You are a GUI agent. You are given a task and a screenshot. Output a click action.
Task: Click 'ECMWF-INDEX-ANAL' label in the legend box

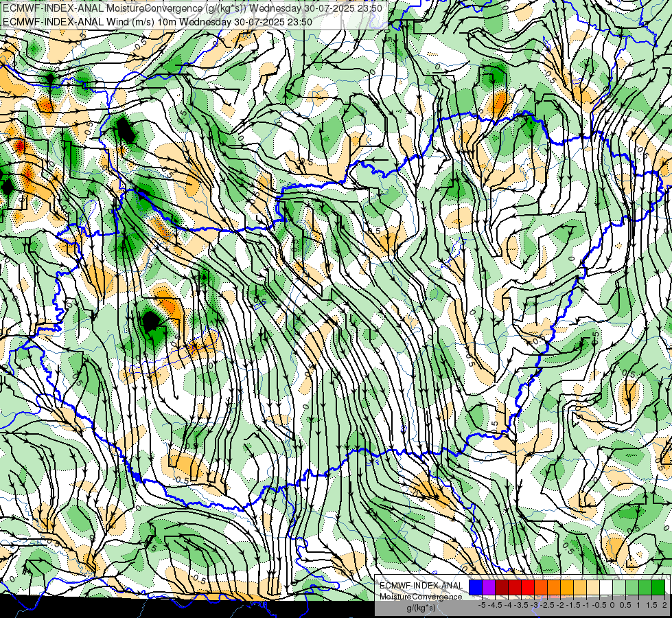(x=421, y=586)
